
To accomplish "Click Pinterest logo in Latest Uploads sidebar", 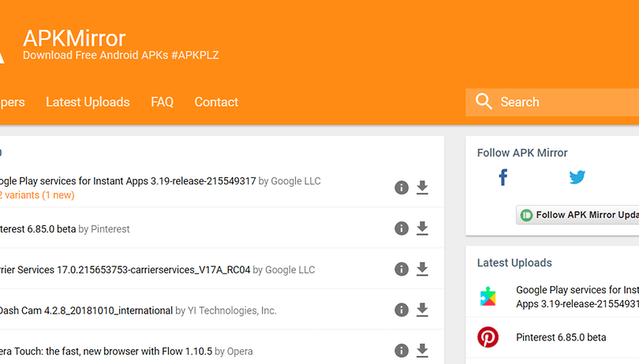I will [x=488, y=337].
